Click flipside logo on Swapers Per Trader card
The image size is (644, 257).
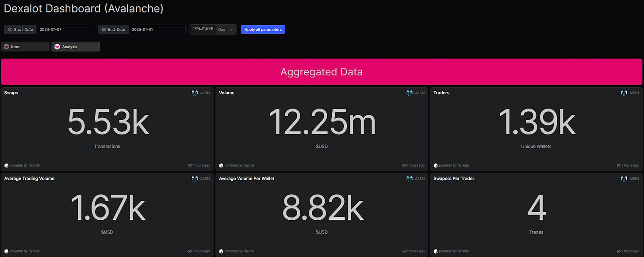(x=436, y=251)
